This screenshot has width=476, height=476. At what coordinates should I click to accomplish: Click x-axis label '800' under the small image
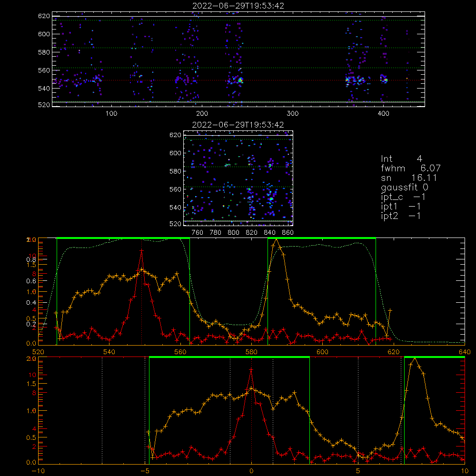click(233, 233)
